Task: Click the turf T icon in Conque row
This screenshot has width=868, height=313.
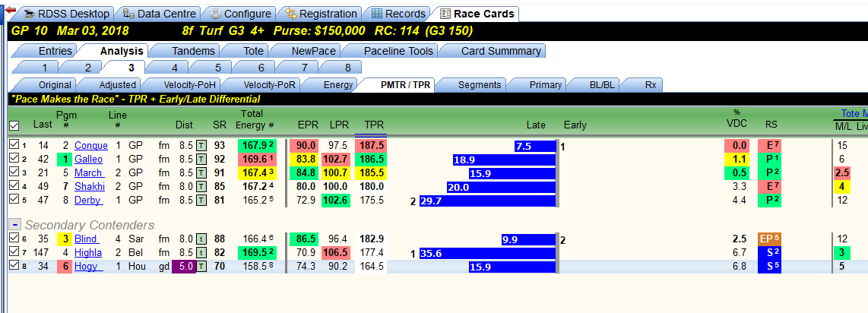Action: 201,145
